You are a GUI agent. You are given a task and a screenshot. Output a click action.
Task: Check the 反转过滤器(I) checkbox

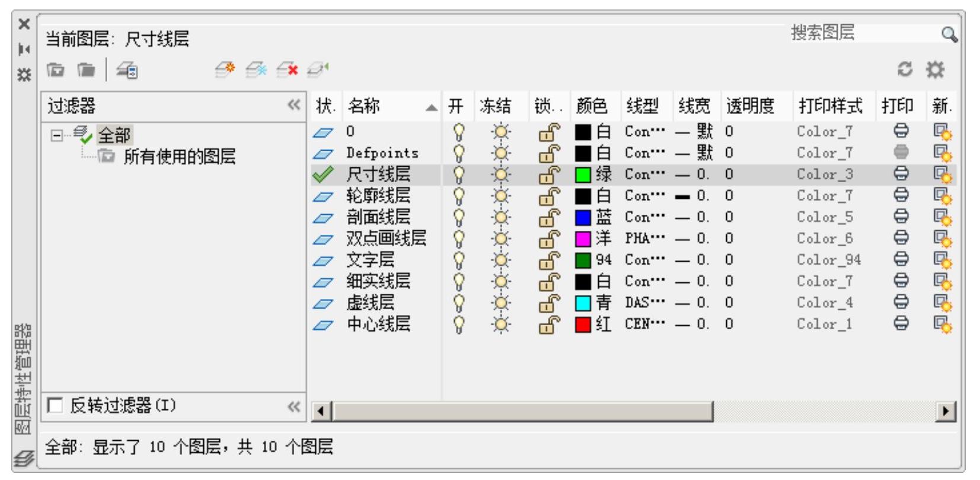[x=55, y=405]
